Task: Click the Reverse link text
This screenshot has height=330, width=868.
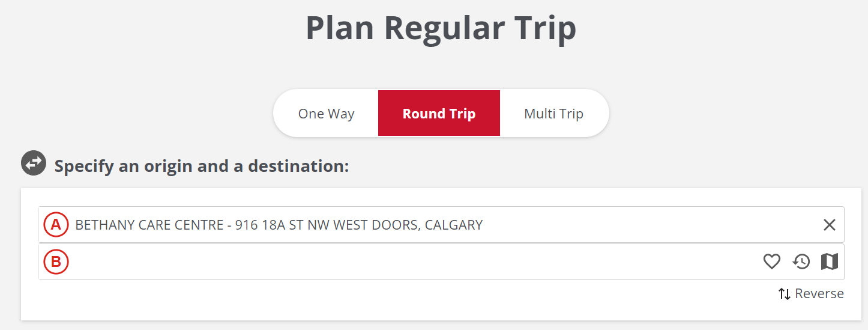Action: pyautogui.click(x=819, y=293)
